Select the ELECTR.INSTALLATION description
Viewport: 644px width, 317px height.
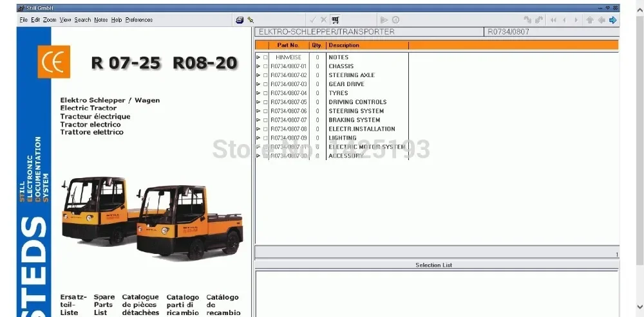[362, 129]
